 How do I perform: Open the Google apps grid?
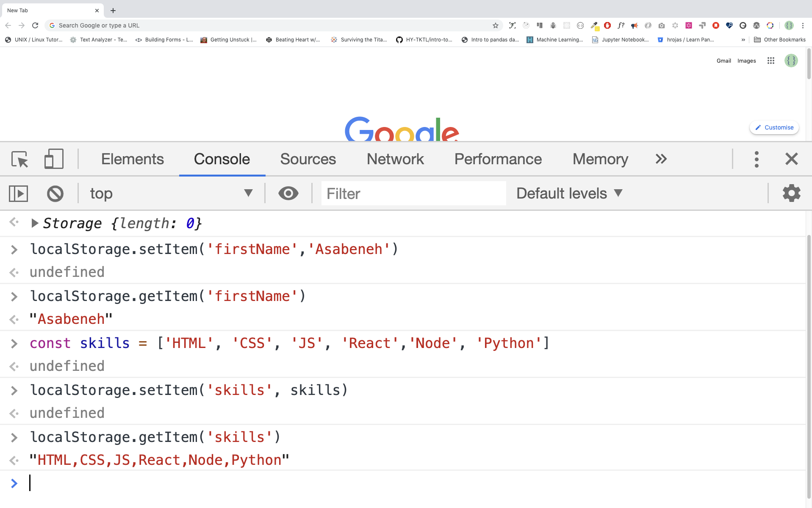pos(770,61)
